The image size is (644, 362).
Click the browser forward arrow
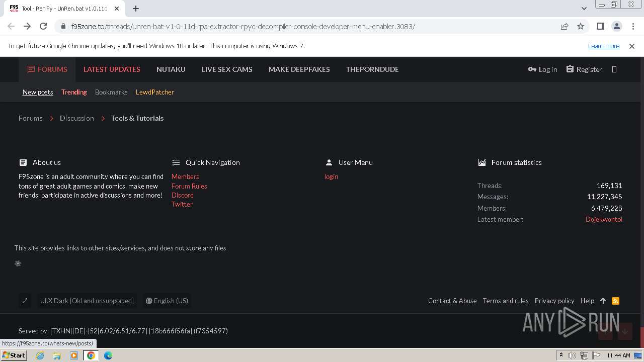[27, 26]
